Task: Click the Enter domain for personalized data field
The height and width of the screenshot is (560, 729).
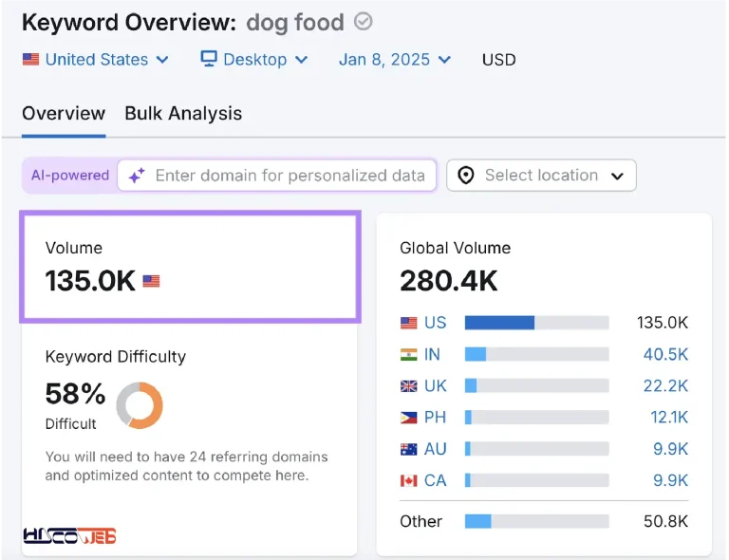Action: [276, 176]
